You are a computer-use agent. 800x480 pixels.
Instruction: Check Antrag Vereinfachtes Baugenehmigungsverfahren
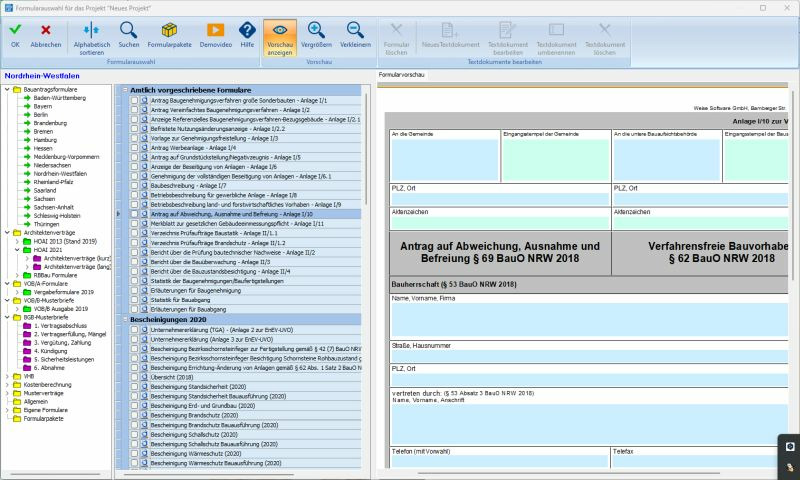(x=134, y=110)
